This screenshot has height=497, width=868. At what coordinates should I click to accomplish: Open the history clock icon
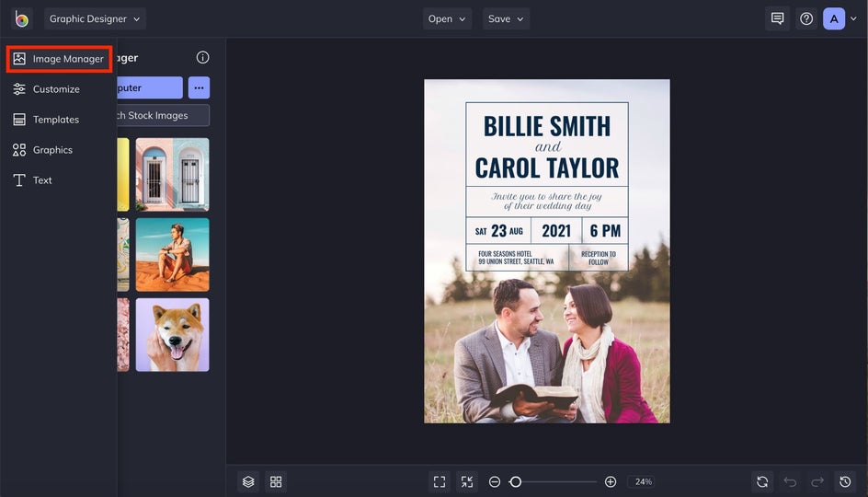pyautogui.click(x=845, y=481)
